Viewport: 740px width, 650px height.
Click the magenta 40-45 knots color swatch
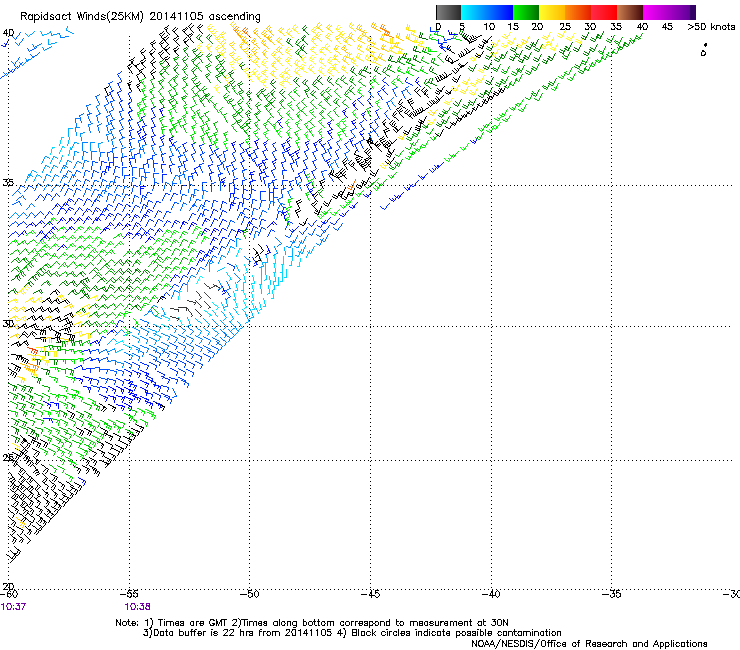(x=656, y=12)
